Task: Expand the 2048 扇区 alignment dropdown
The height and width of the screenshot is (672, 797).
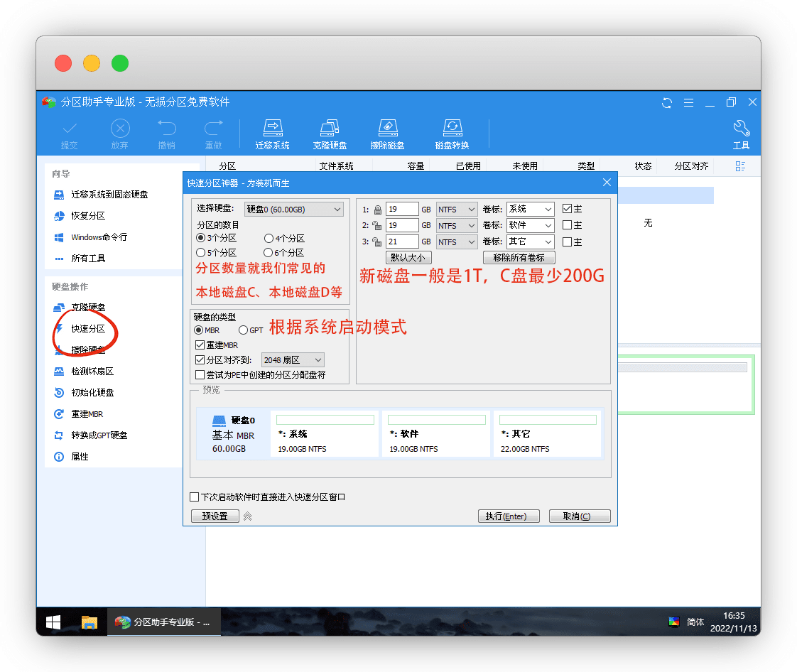Action: click(293, 360)
